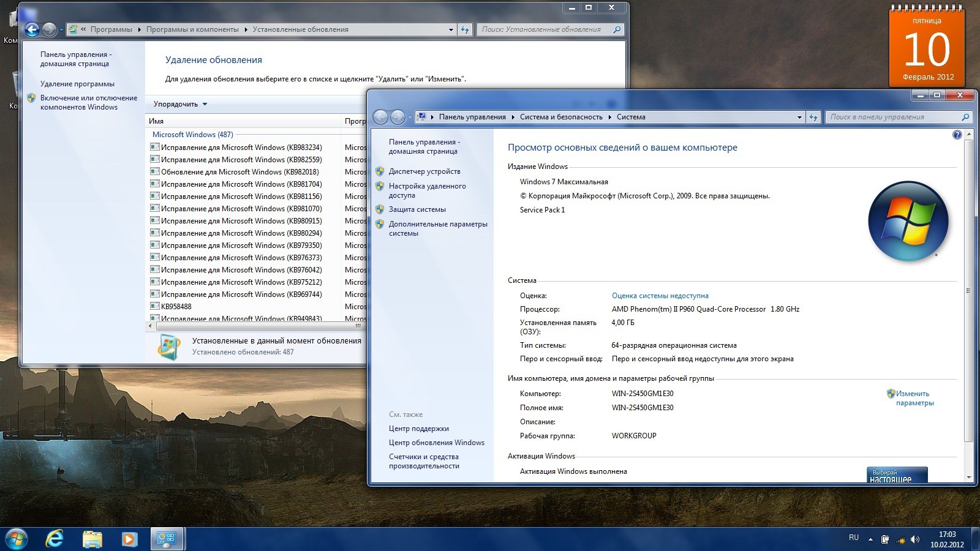This screenshot has width=980, height=551.
Task: Open Device Manager link in System window
Action: pyautogui.click(x=424, y=171)
